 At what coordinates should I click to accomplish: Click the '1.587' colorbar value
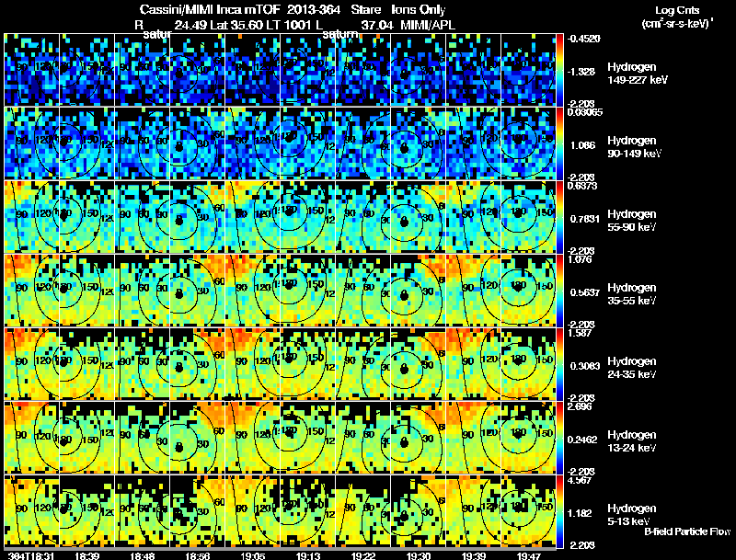click(x=580, y=333)
